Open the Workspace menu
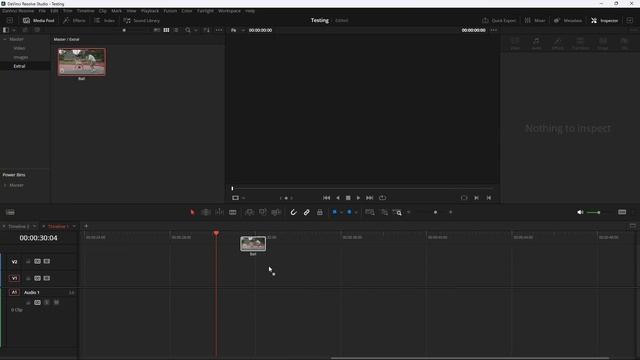This screenshot has width=640, height=360. point(229,11)
